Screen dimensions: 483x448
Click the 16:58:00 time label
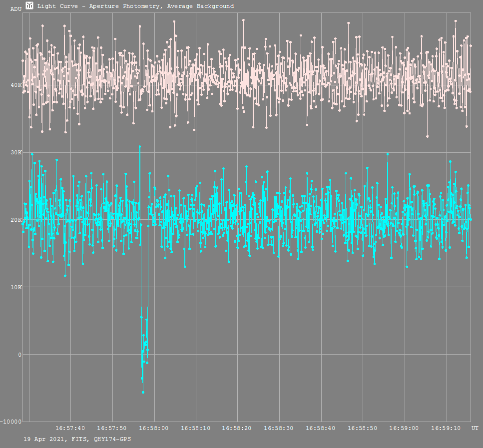pyautogui.click(x=154, y=428)
